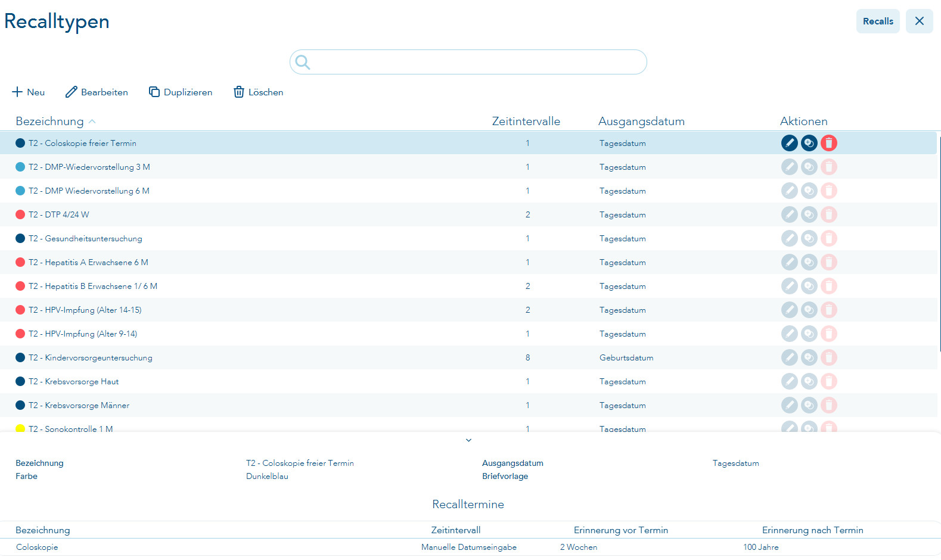Click Duplizieren in the toolbar

(x=181, y=92)
